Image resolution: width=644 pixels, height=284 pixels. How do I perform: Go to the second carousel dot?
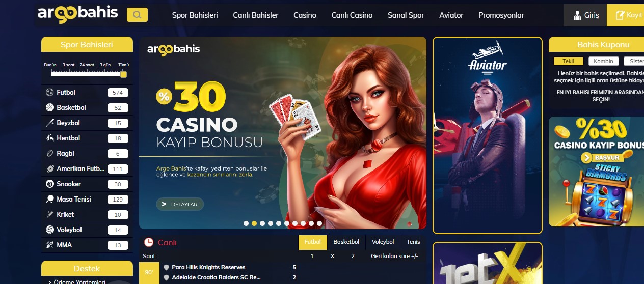click(x=254, y=223)
